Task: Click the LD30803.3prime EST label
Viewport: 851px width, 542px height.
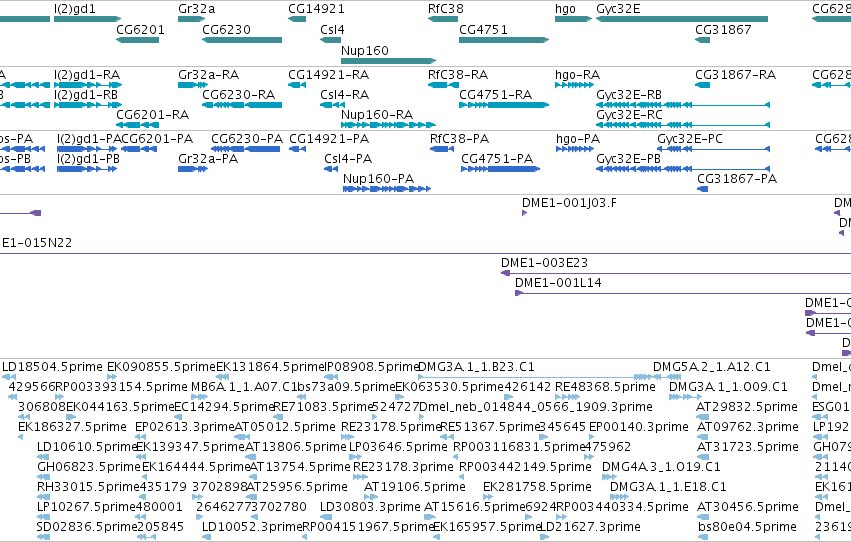Action: [370, 507]
